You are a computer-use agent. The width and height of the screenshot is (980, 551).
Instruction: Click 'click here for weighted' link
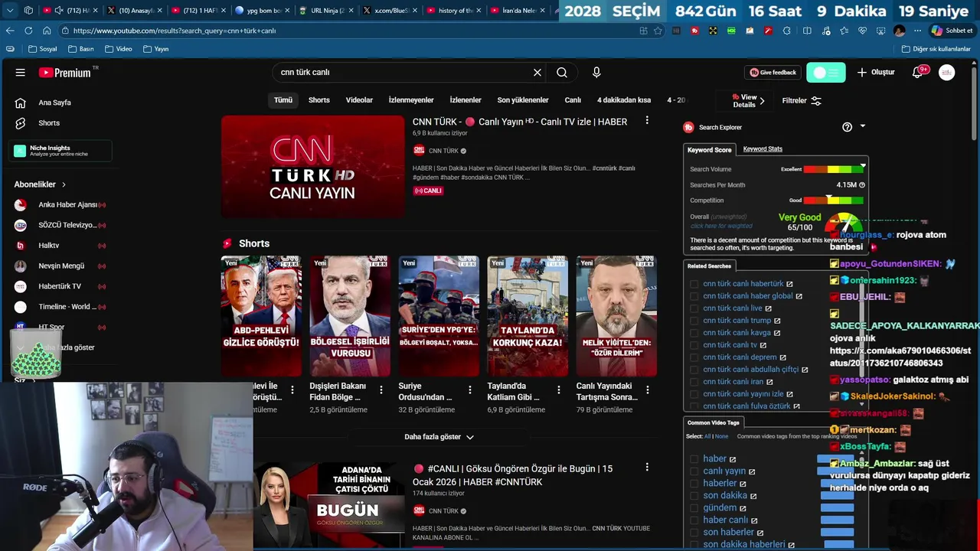pyautogui.click(x=721, y=227)
